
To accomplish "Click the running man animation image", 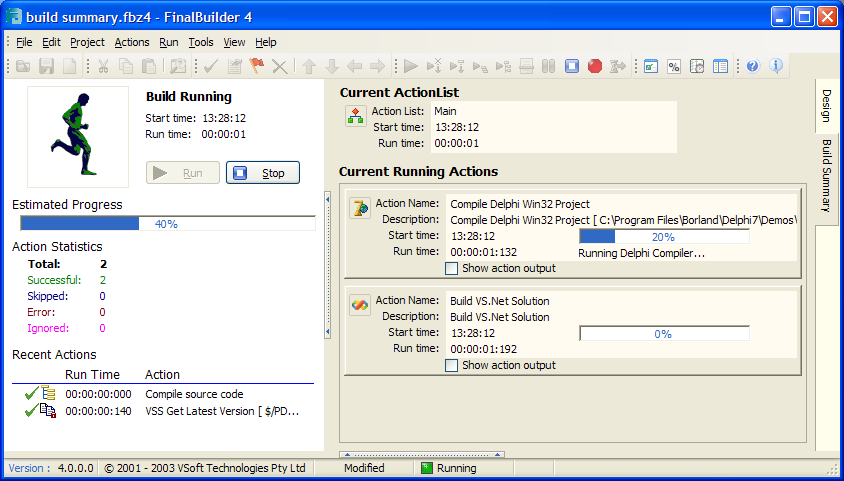I will pos(78,137).
